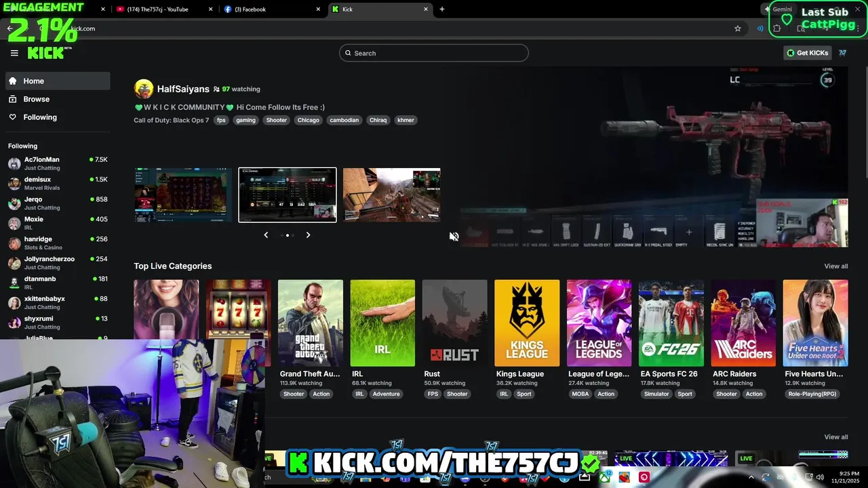Click the Simulator tag under EA Sports FC 26

point(656,394)
